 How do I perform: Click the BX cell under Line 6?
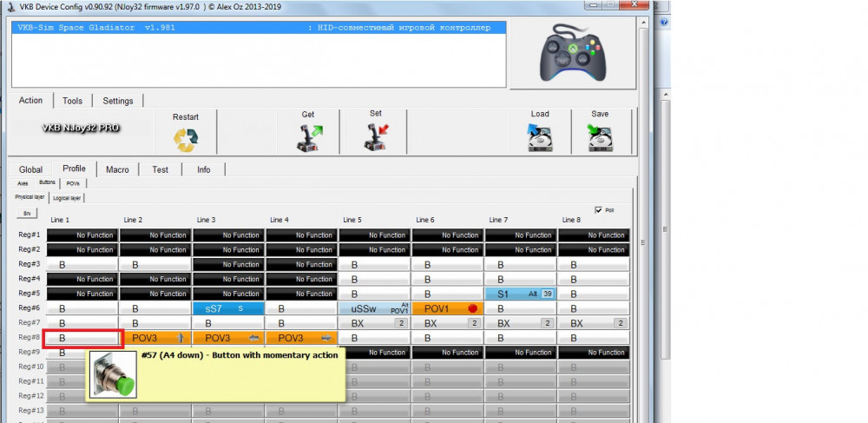coord(448,323)
